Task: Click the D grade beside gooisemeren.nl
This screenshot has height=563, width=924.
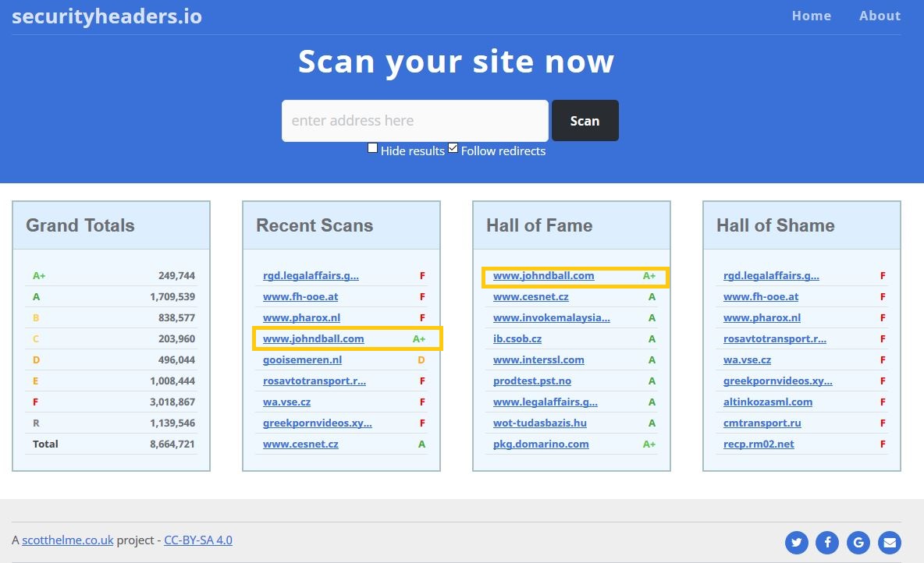Action: click(x=421, y=359)
